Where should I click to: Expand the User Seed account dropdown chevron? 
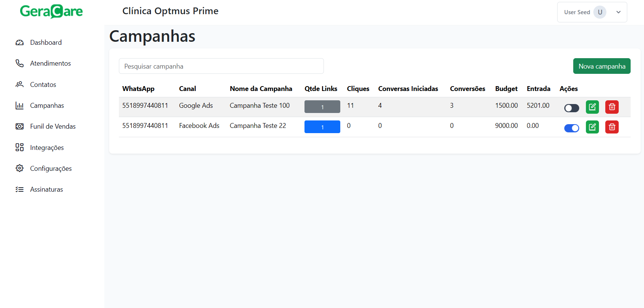point(618,12)
